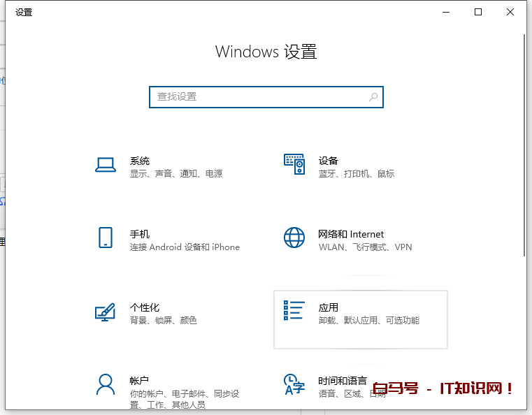Click the text 背景、锁屏、颜色
This screenshot has width=532, height=415.
tap(163, 320)
